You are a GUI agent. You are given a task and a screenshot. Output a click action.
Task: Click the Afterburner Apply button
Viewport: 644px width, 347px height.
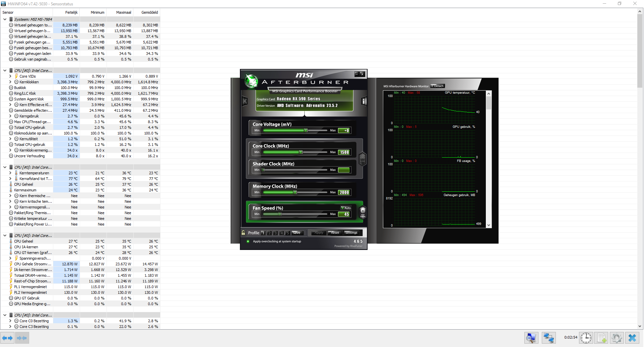pyautogui.click(x=319, y=233)
